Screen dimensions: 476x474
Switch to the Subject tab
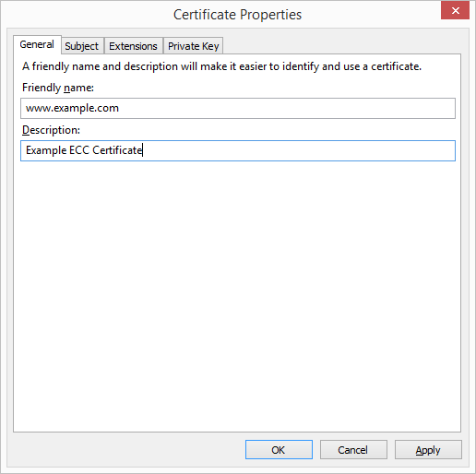(x=82, y=46)
